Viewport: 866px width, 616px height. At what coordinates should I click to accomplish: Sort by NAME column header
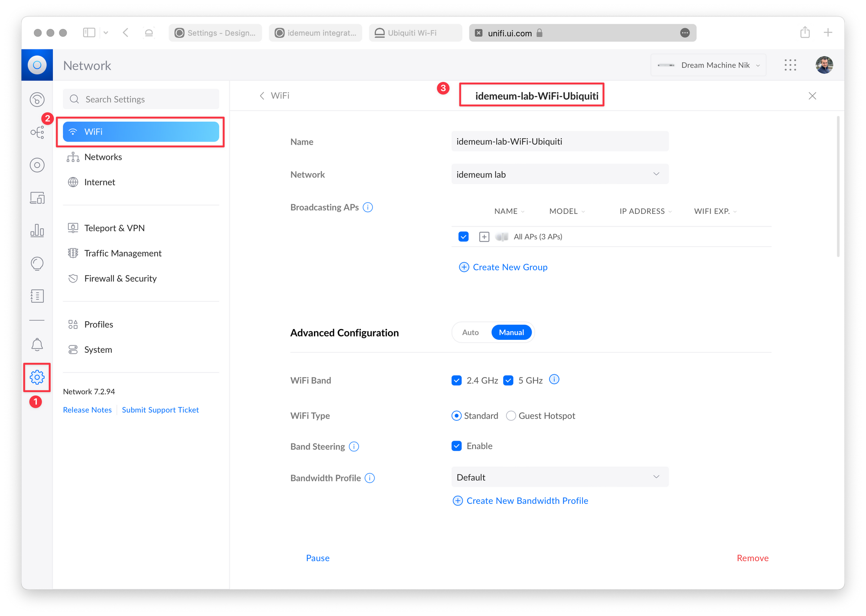coord(509,211)
